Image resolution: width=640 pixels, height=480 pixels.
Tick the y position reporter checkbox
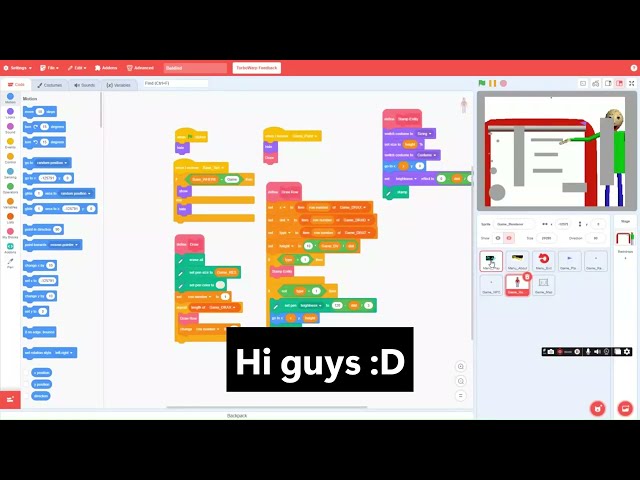(27, 384)
